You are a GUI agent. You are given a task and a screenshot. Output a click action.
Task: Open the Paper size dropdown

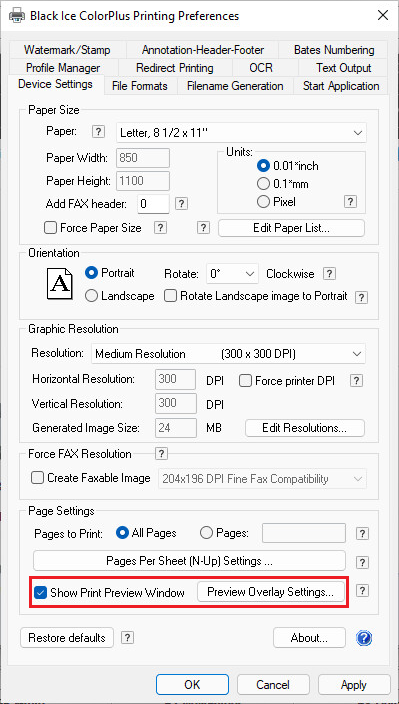(241, 132)
